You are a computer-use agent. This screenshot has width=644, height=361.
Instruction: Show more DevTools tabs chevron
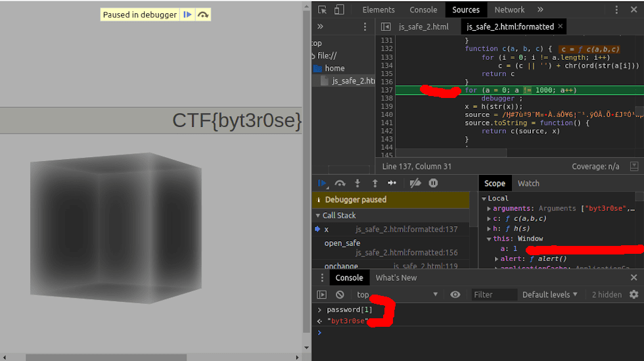pyautogui.click(x=540, y=9)
